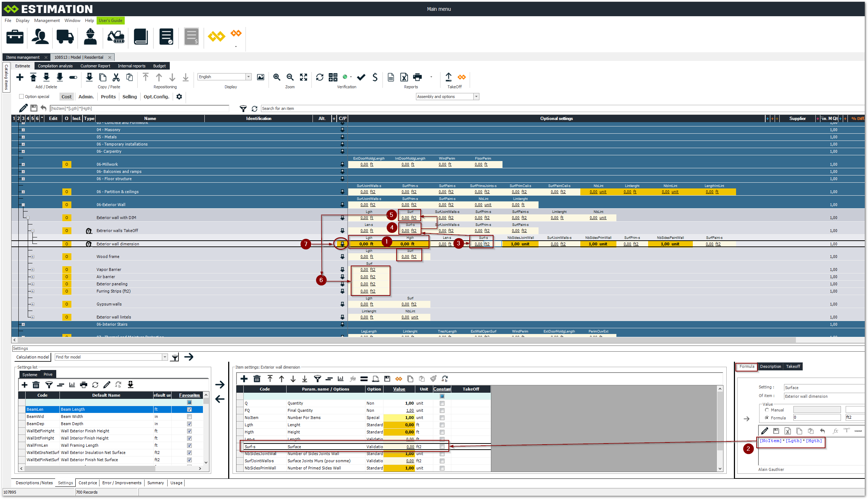
Task: Click the TakeOff upload arrow icon
Action: click(x=448, y=77)
